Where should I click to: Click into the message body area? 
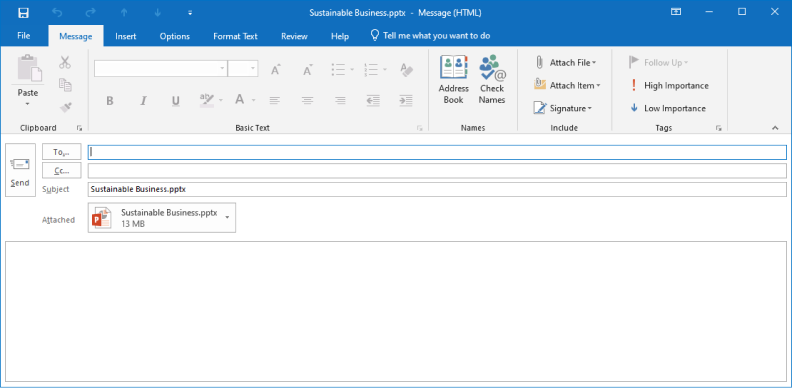[x=396, y=311]
